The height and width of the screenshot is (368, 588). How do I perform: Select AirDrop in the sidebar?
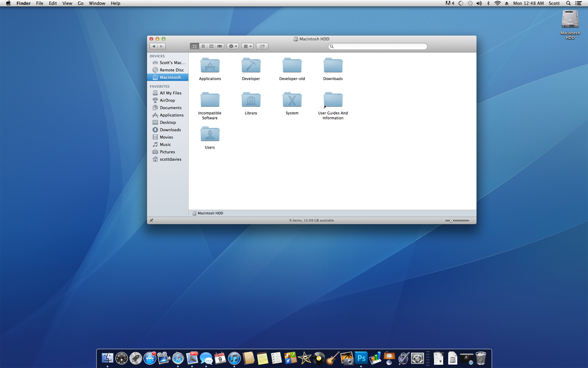point(167,100)
